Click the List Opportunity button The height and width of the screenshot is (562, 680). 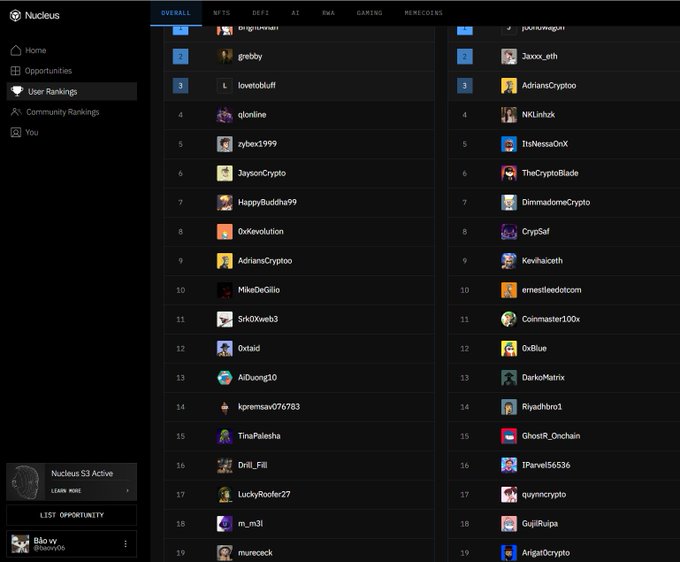72,515
